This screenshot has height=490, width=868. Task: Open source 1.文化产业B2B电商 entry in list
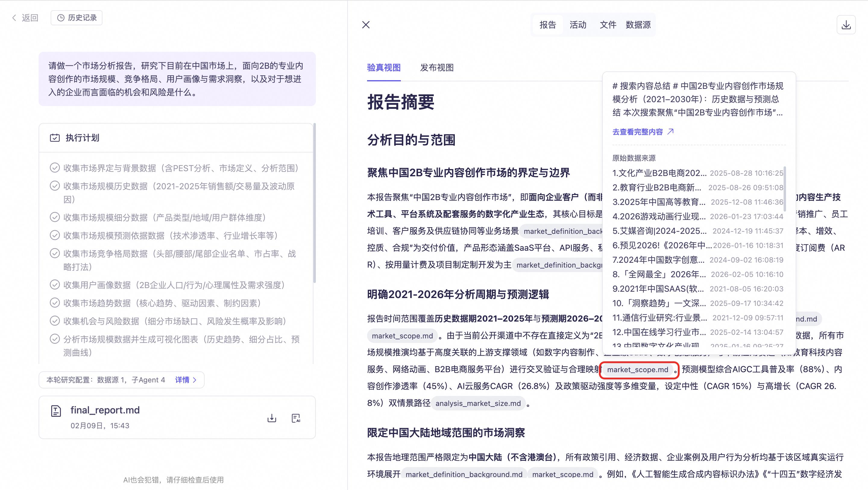coord(659,173)
